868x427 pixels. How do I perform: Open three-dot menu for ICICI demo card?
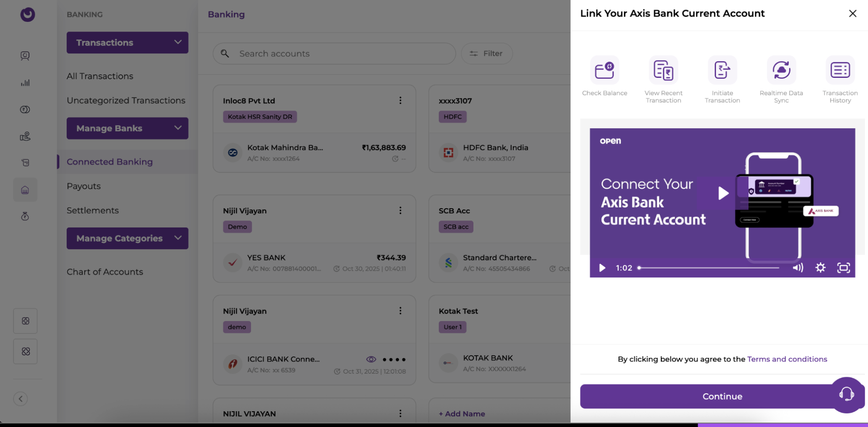pos(400,311)
